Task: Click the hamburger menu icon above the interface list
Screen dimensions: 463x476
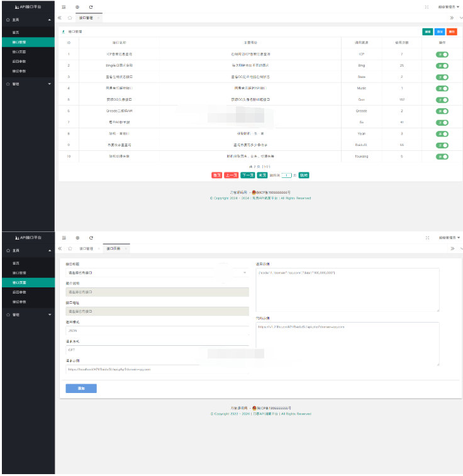Action: [64, 7]
